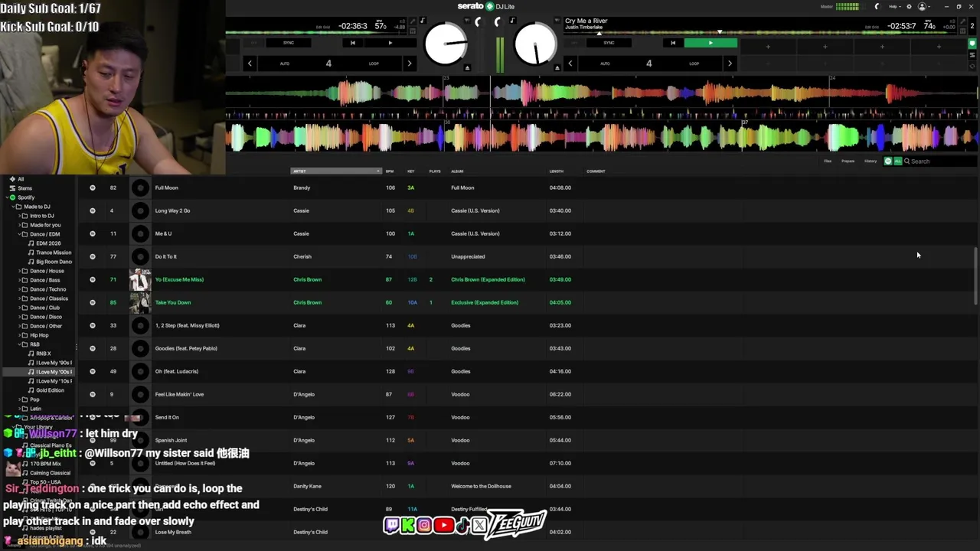Double the loop length on right deck

[x=729, y=64]
